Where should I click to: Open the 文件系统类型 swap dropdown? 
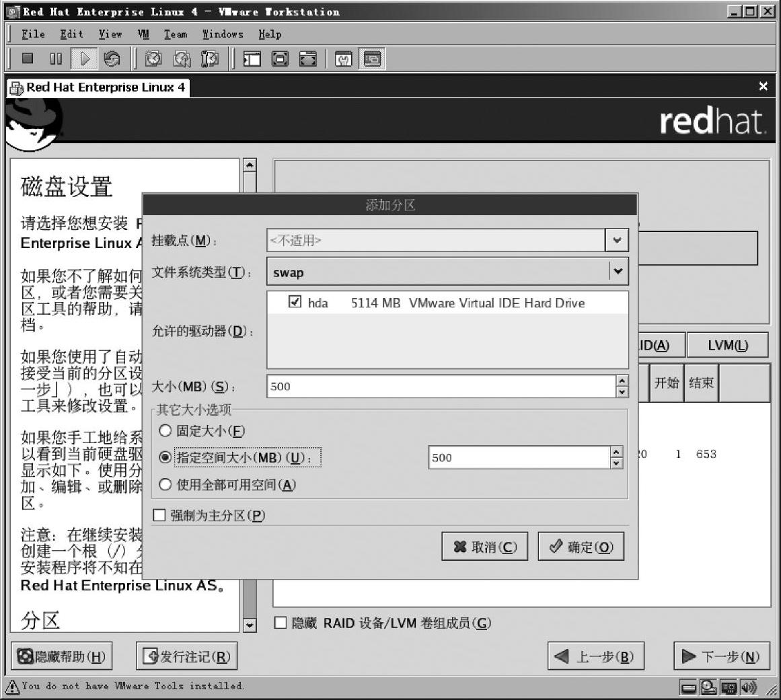click(x=618, y=272)
